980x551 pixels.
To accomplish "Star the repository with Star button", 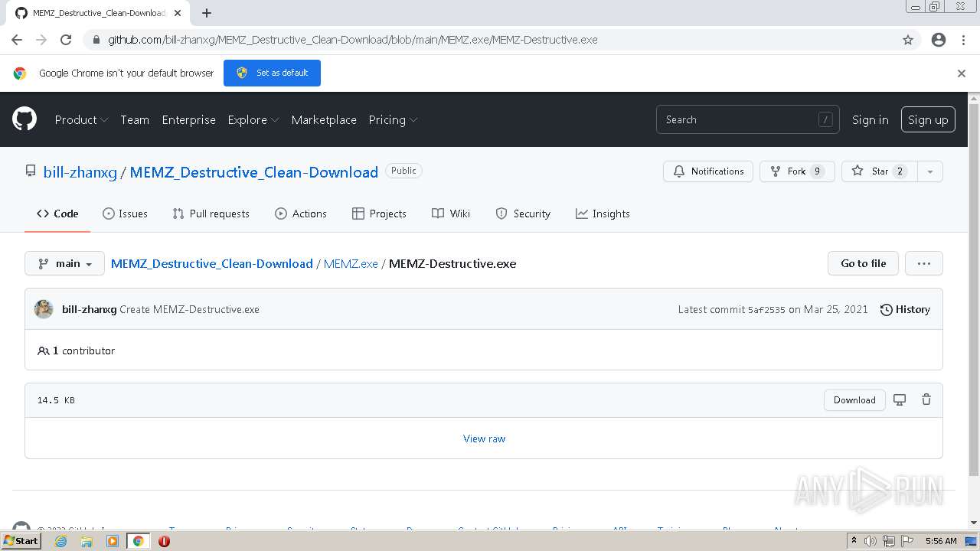I will [879, 171].
